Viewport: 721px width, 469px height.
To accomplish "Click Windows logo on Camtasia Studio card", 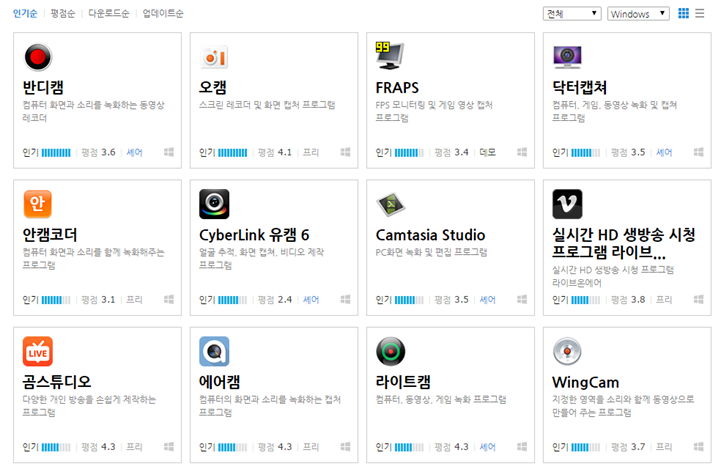I will [x=522, y=299].
